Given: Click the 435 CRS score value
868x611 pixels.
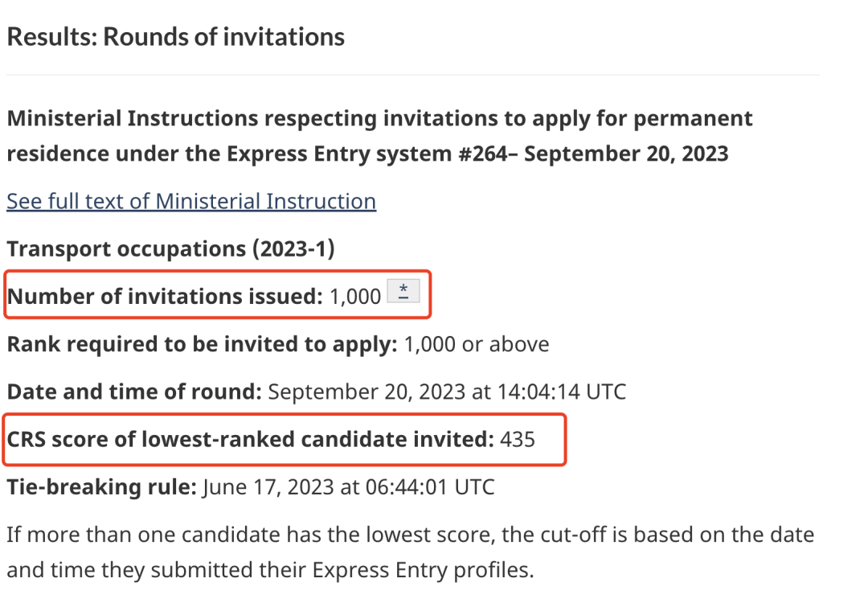Looking at the screenshot, I should coord(518,440).
